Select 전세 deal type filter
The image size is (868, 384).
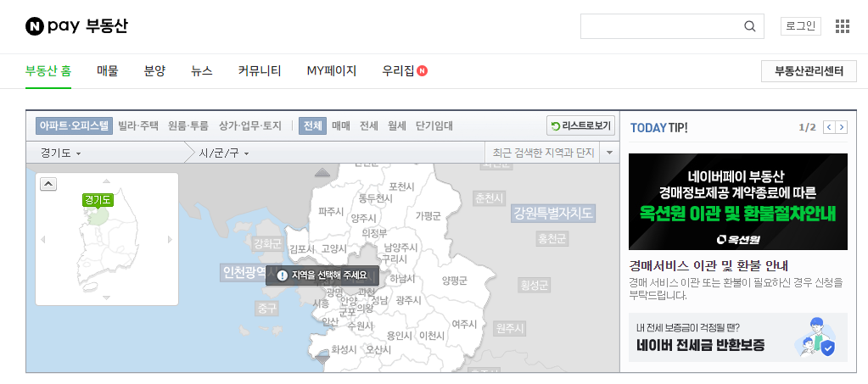(x=369, y=125)
